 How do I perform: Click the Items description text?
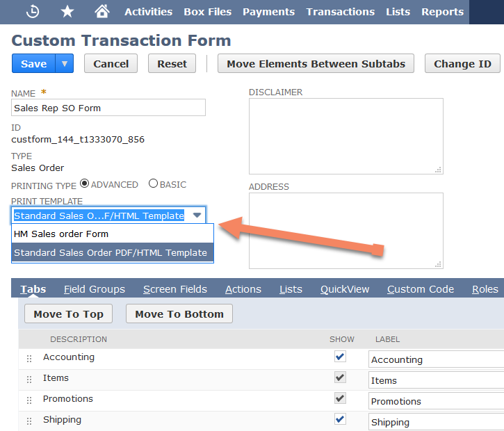click(56, 378)
